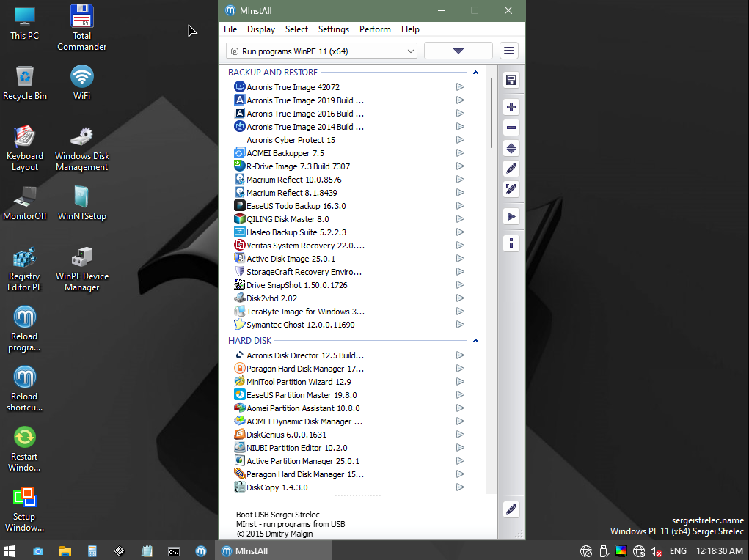749x560 pixels.
Task: Launch the calculator from the taskbar
Action: [x=92, y=551]
